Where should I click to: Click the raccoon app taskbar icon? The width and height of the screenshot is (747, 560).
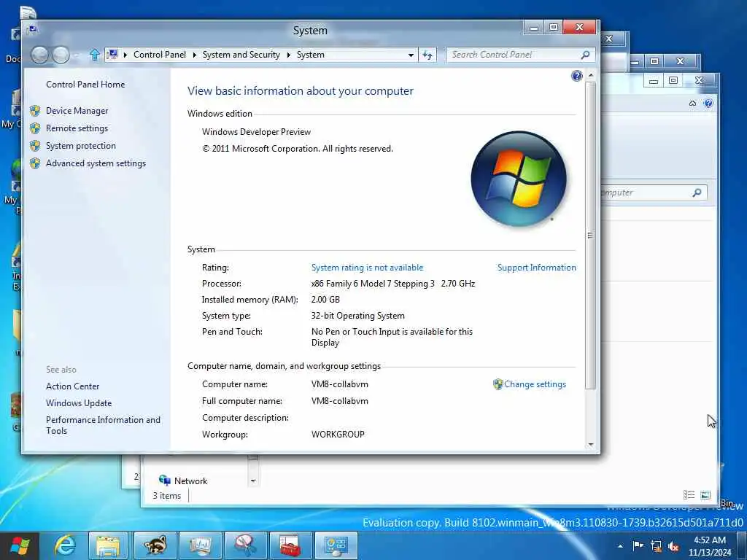[155, 545]
